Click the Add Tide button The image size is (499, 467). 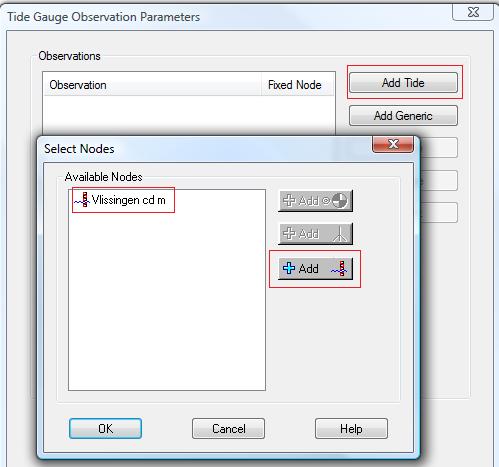403,83
